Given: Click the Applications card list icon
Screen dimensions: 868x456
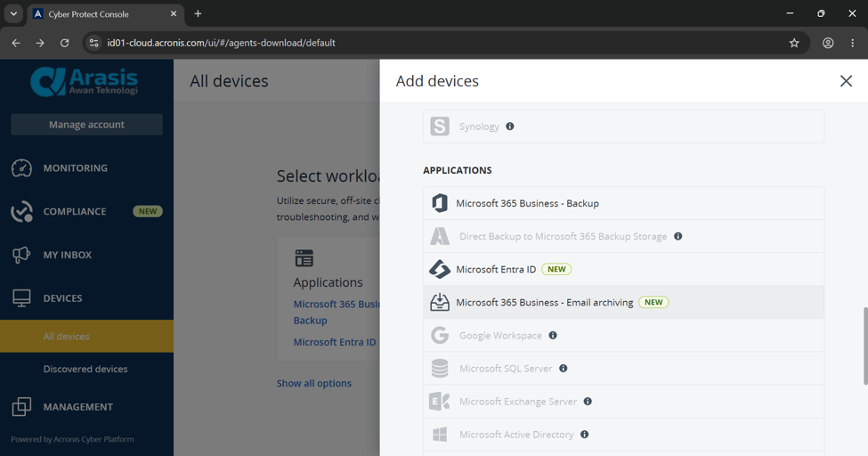Looking at the screenshot, I should pos(304,258).
